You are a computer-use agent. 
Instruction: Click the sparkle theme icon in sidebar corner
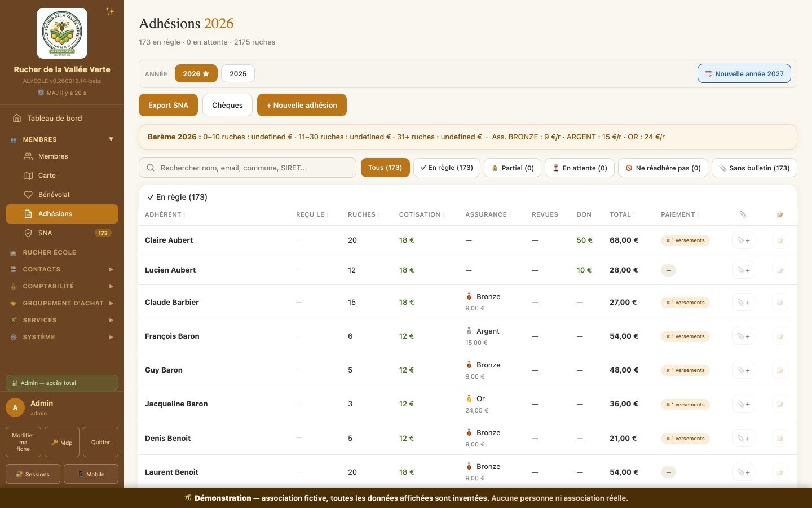tap(110, 11)
